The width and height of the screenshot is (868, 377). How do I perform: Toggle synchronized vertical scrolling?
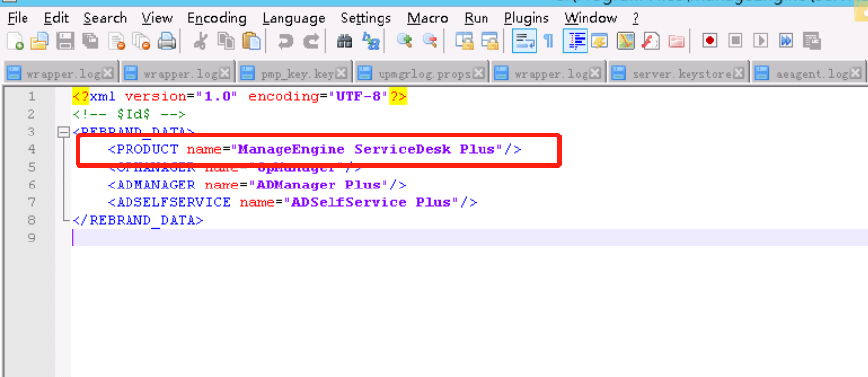tap(464, 41)
